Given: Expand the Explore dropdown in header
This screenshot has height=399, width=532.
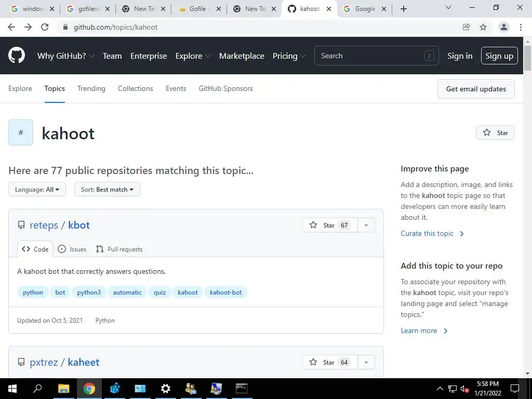Looking at the screenshot, I should (x=193, y=56).
